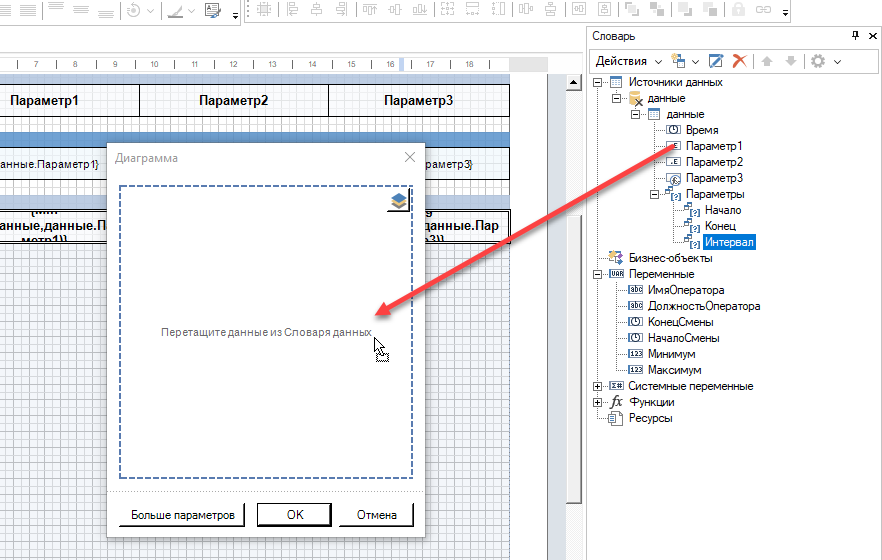Viewport: 882px width, 560px height.
Task: Open the layout toolbar overflow options
Action: [x=785, y=12]
